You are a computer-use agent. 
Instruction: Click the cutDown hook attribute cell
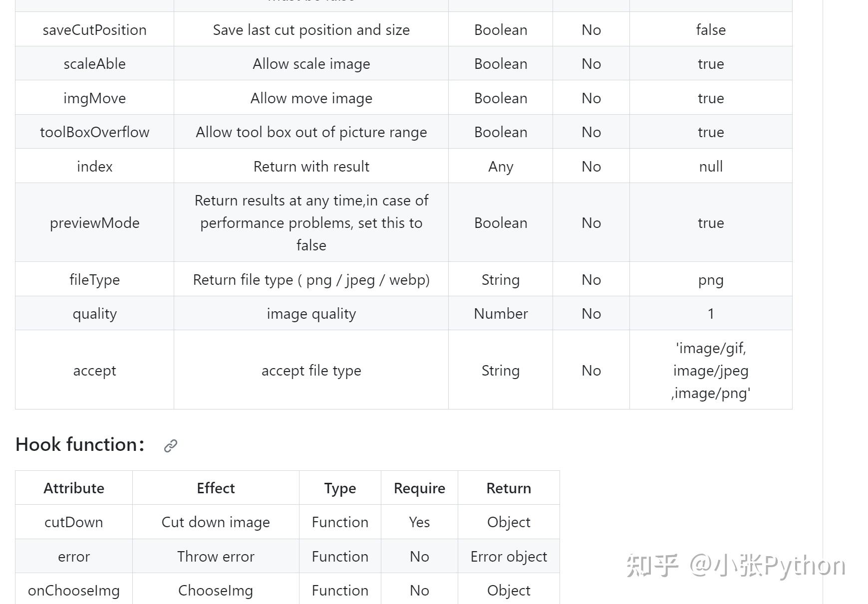click(74, 522)
